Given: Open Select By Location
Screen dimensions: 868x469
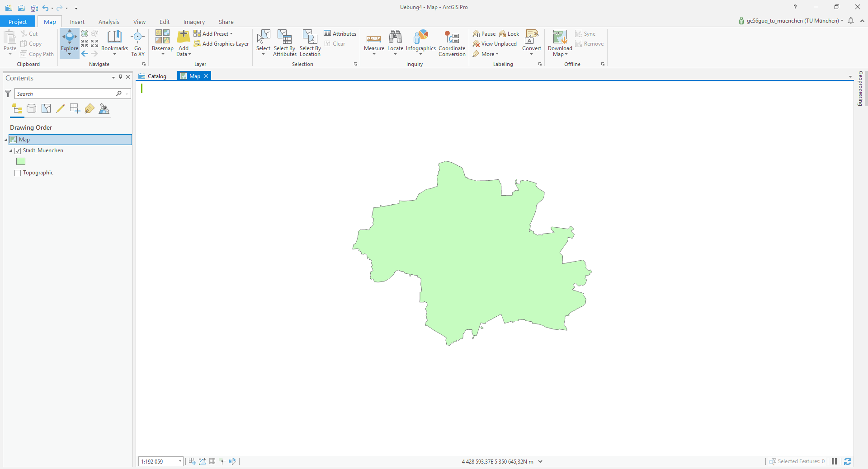Looking at the screenshot, I should click(310, 43).
